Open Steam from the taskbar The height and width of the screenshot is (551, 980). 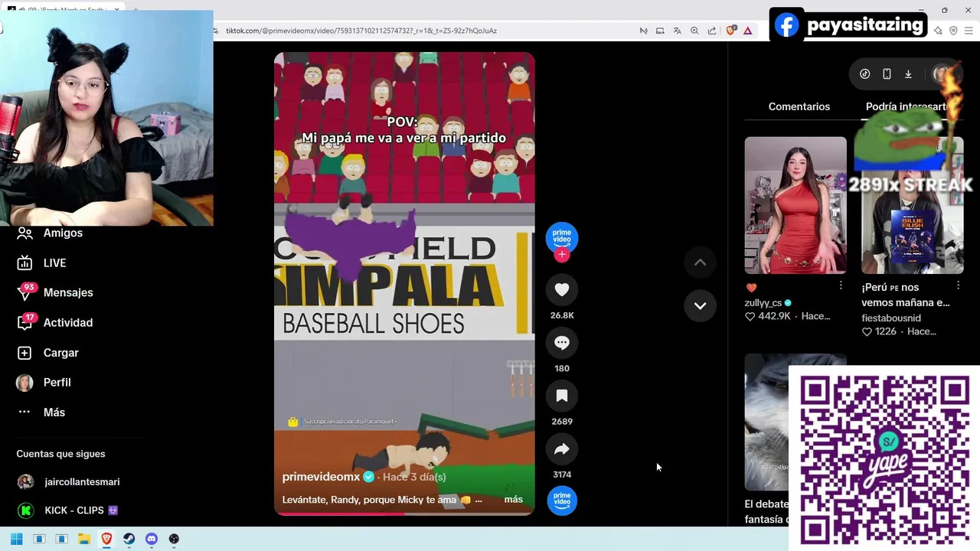(129, 539)
